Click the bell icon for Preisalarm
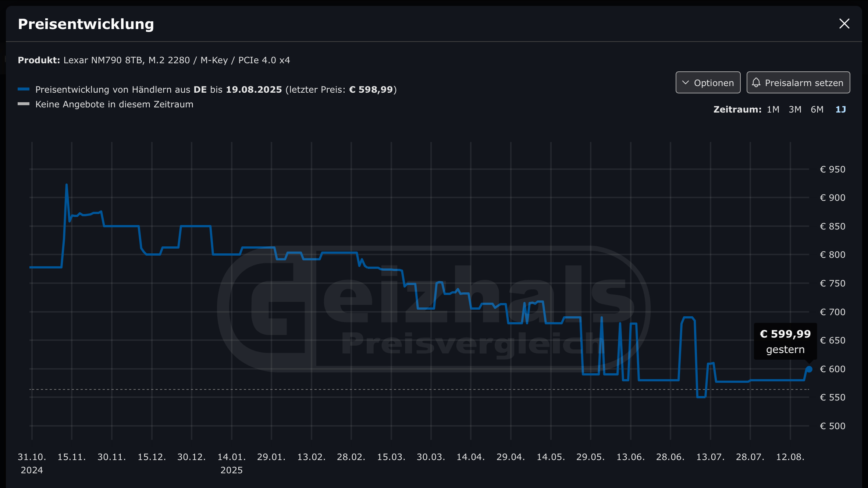 [x=756, y=83]
